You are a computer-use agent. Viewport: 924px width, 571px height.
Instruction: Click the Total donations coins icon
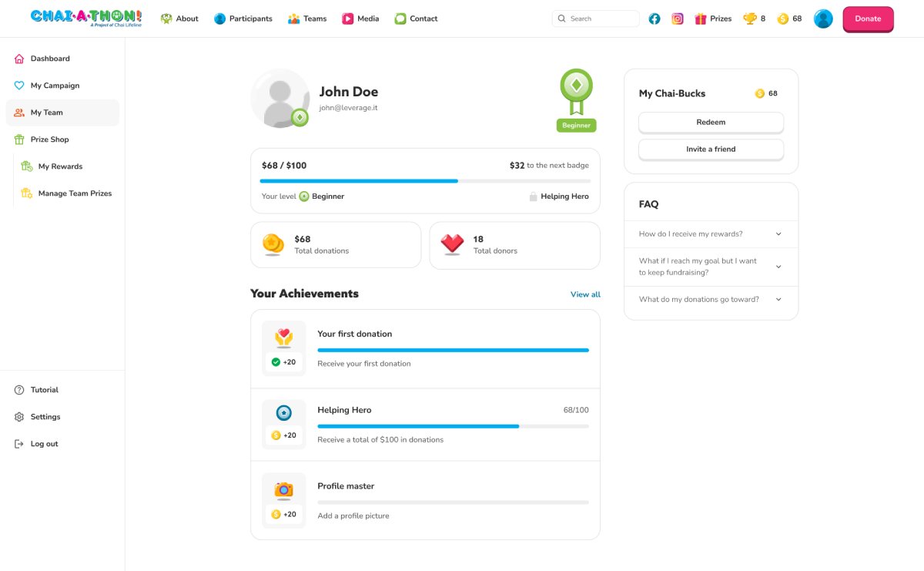(x=273, y=244)
